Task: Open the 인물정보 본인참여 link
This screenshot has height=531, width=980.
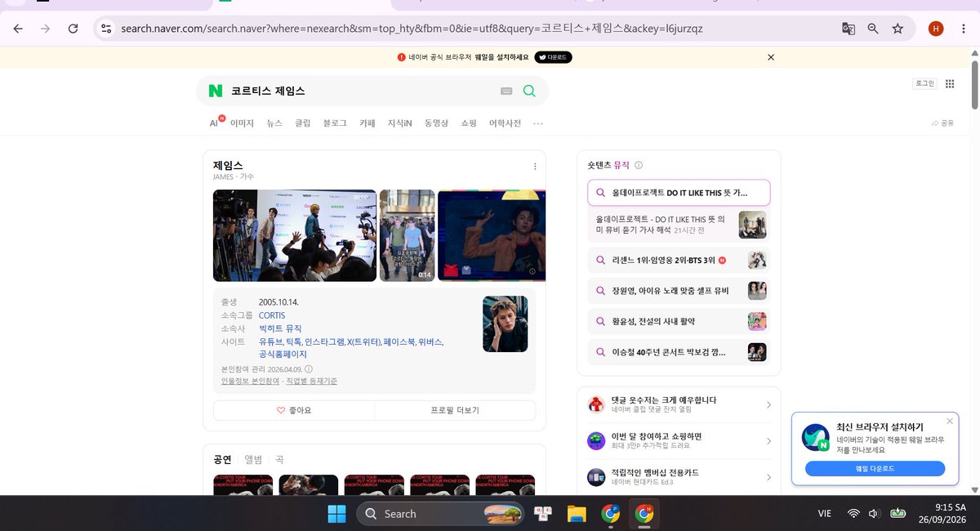Action: click(x=250, y=381)
